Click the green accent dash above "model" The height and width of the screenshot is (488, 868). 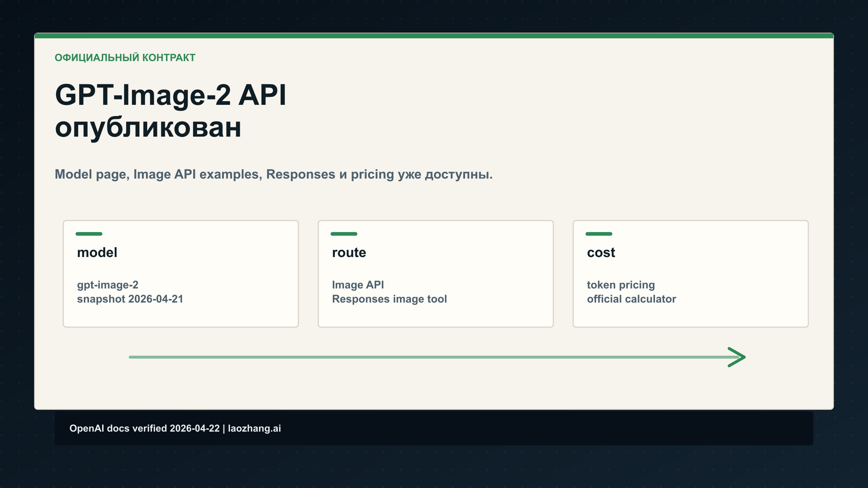(89, 234)
